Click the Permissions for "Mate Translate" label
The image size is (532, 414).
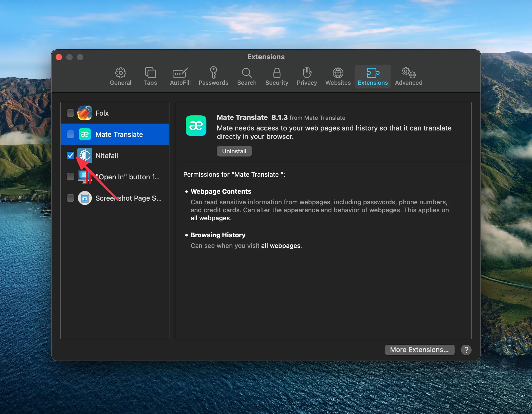[x=234, y=175]
